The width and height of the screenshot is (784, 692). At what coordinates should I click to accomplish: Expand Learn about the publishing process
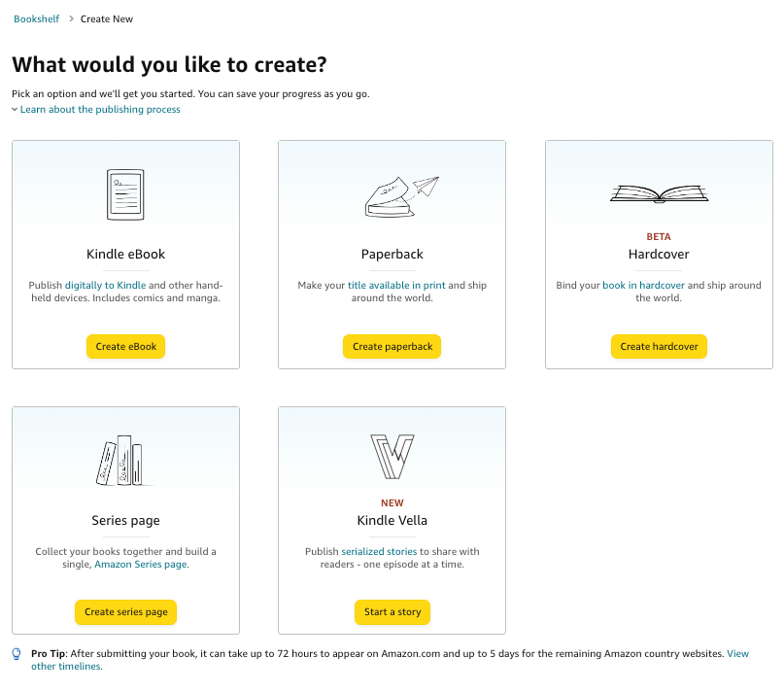tap(99, 110)
